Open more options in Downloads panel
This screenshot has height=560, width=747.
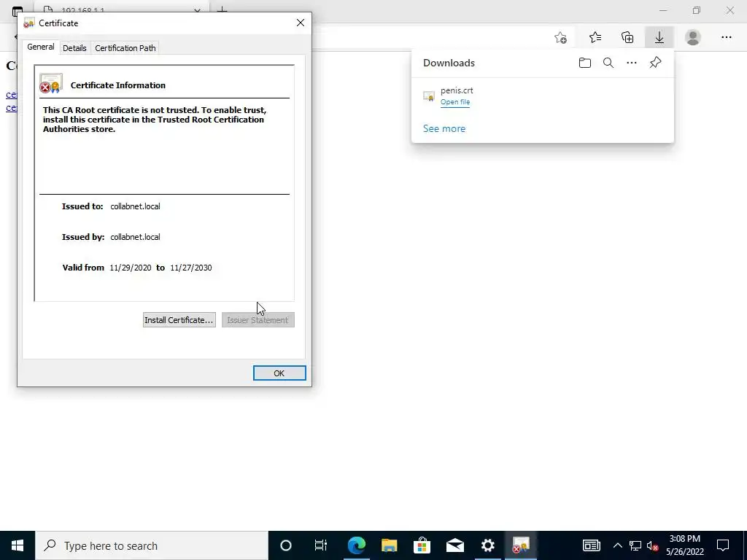click(631, 63)
